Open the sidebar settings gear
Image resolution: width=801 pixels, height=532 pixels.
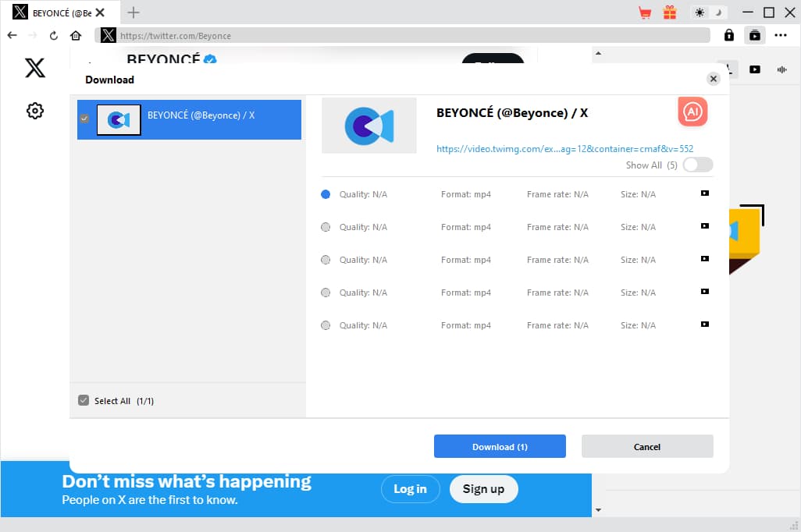pos(34,111)
